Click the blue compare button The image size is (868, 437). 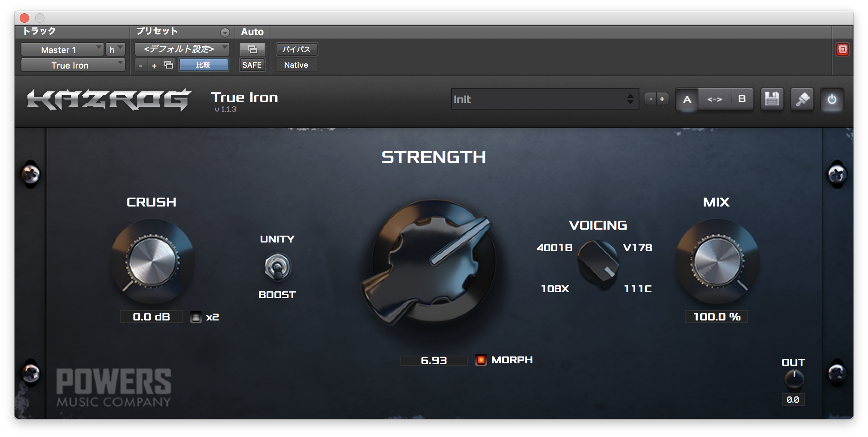click(x=203, y=65)
